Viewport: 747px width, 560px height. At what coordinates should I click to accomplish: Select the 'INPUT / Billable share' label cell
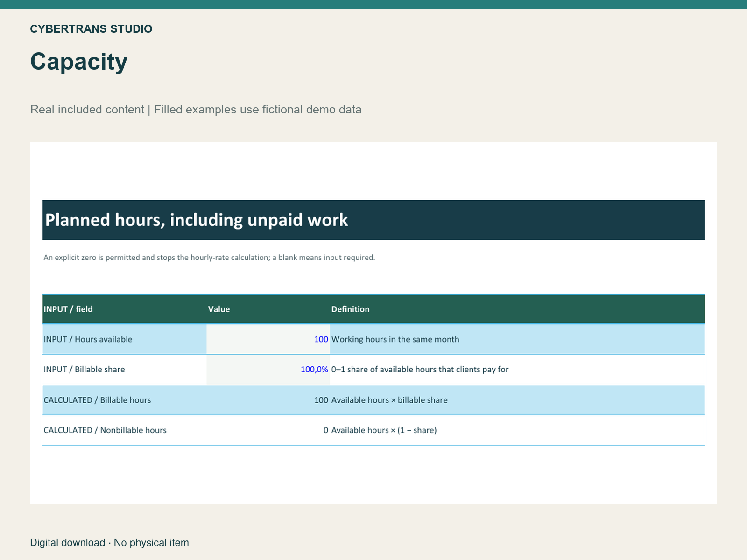(124, 370)
